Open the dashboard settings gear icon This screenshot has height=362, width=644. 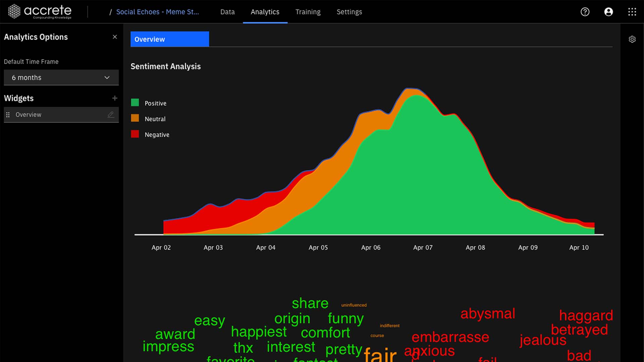pyautogui.click(x=632, y=40)
